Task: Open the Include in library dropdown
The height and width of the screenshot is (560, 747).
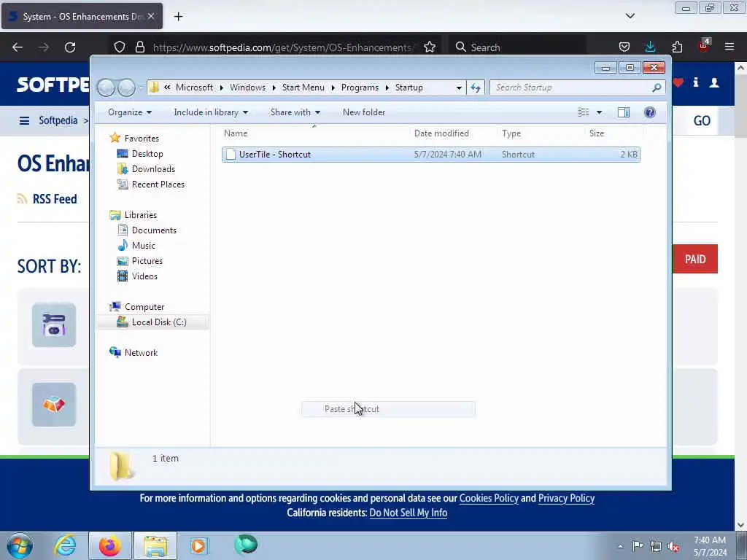Action: point(211,112)
